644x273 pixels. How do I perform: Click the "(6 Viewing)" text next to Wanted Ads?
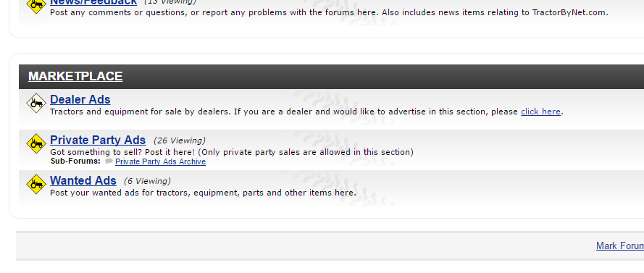pyautogui.click(x=147, y=182)
